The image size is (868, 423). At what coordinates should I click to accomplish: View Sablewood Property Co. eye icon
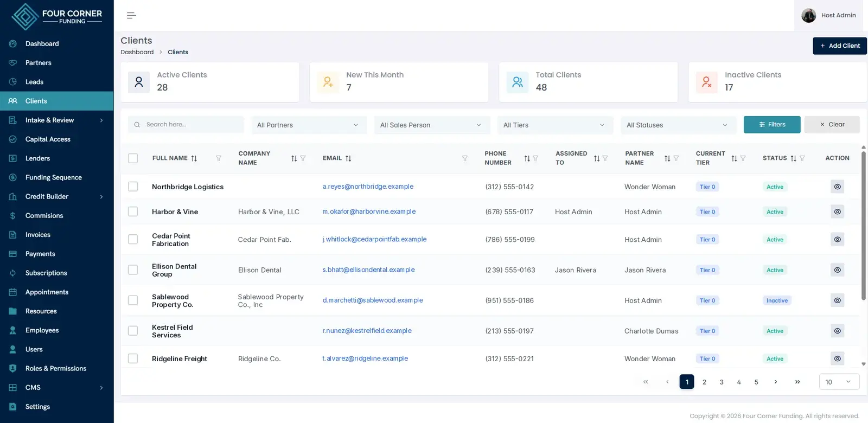837,300
